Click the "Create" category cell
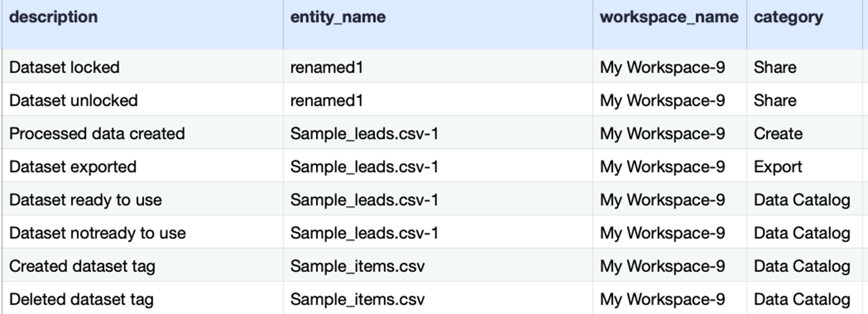Viewport: 868px width, 314px height. click(778, 133)
